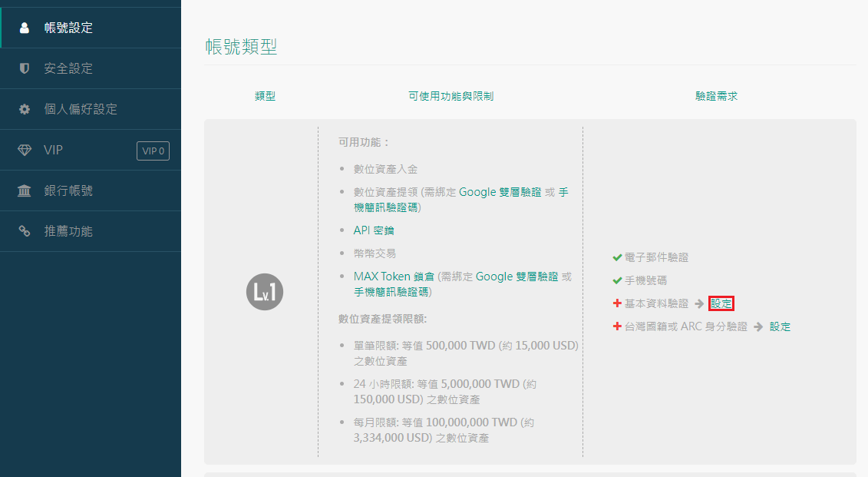This screenshot has height=477, width=868.
Task: Click the chain link icon for 推薦功能
Action: (25, 231)
